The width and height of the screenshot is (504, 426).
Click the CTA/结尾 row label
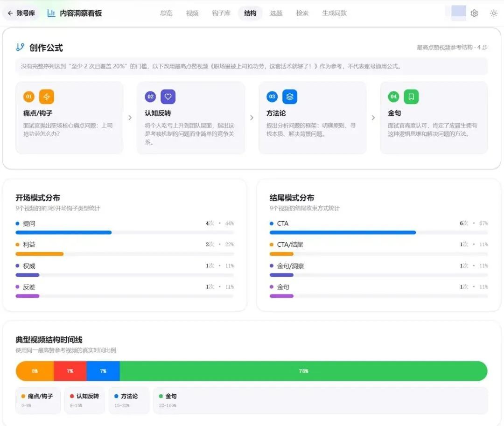[x=290, y=244]
